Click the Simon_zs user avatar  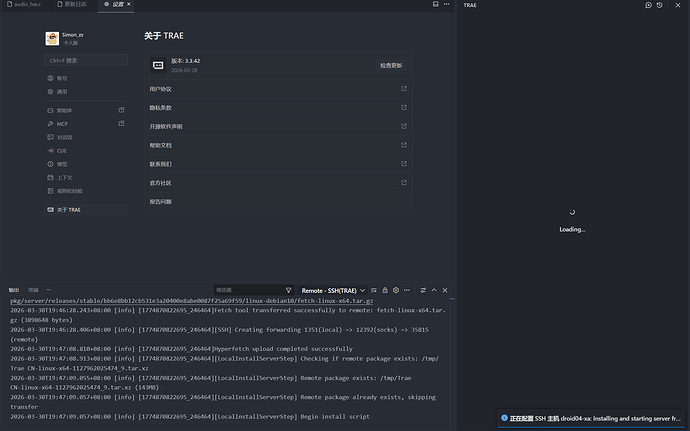pyautogui.click(x=52, y=38)
